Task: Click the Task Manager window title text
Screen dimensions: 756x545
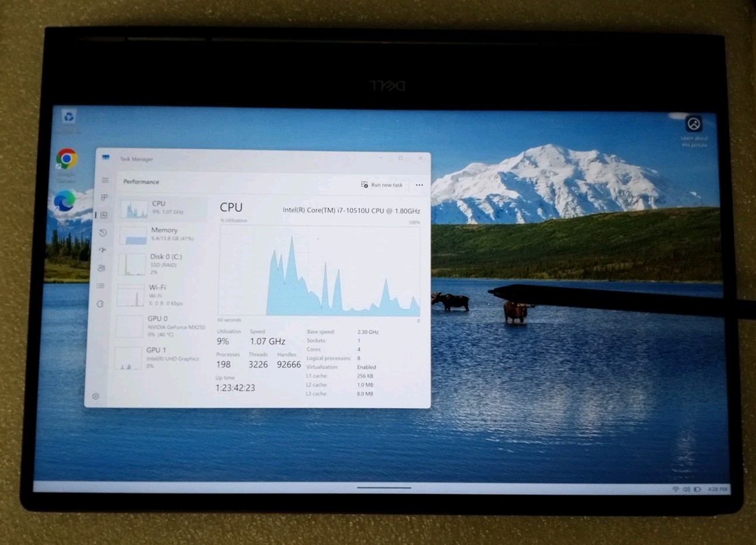Action: point(136,159)
